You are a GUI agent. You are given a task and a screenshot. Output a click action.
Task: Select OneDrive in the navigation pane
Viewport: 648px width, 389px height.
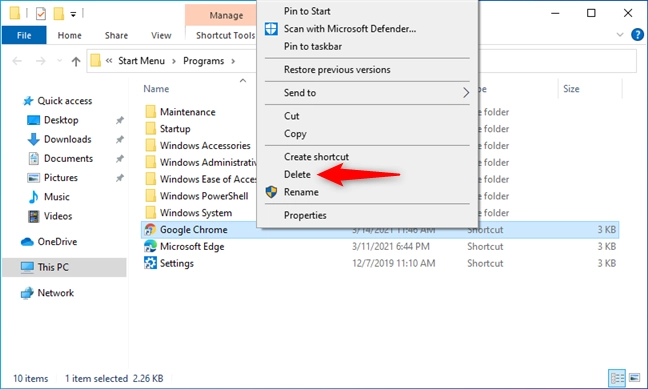coord(57,242)
